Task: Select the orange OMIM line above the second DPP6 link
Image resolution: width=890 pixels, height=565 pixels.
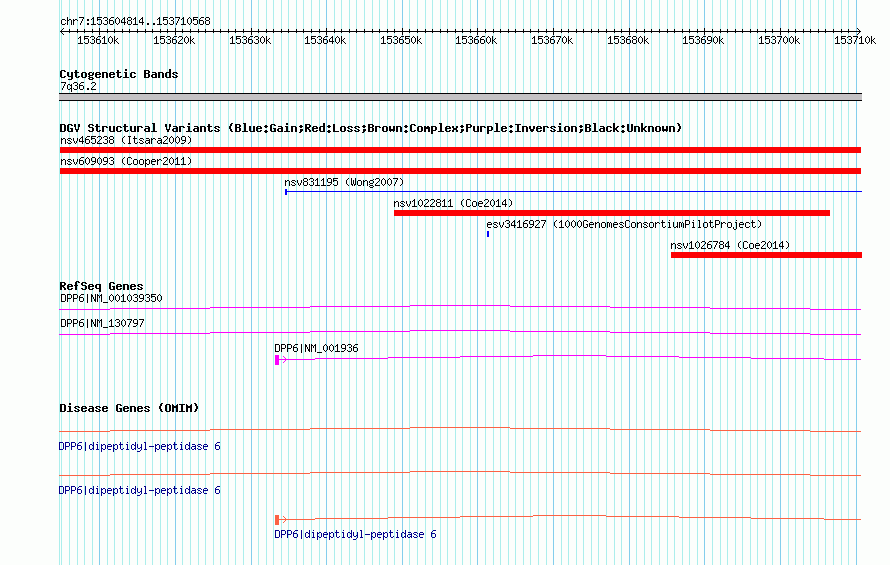Action: 460,474
